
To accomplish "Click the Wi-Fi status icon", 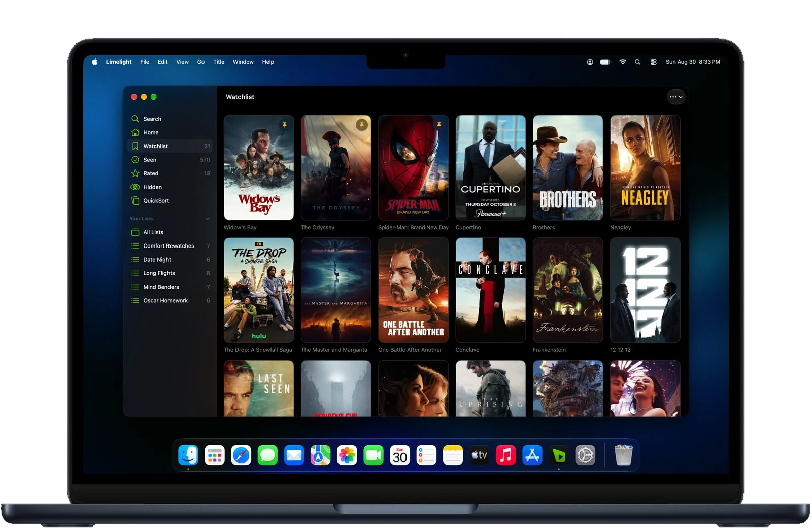I will point(623,62).
